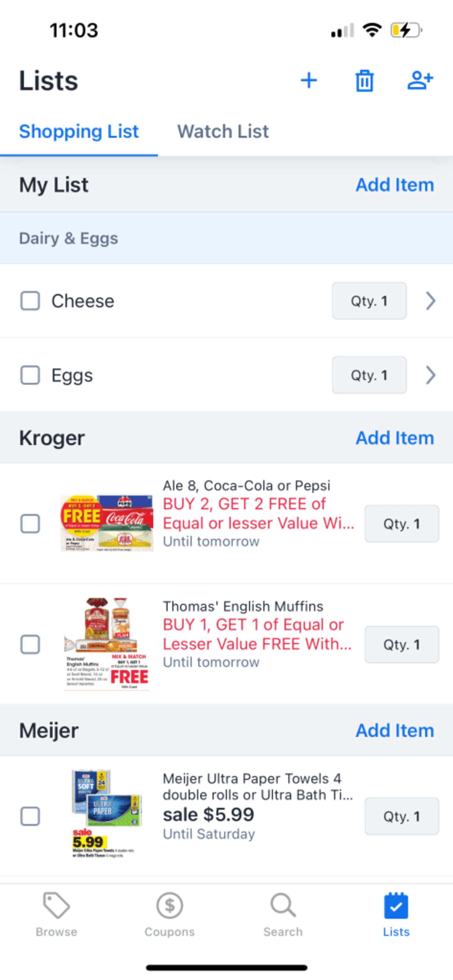Tap the trash can delete icon
The width and height of the screenshot is (453, 980).
(x=364, y=81)
